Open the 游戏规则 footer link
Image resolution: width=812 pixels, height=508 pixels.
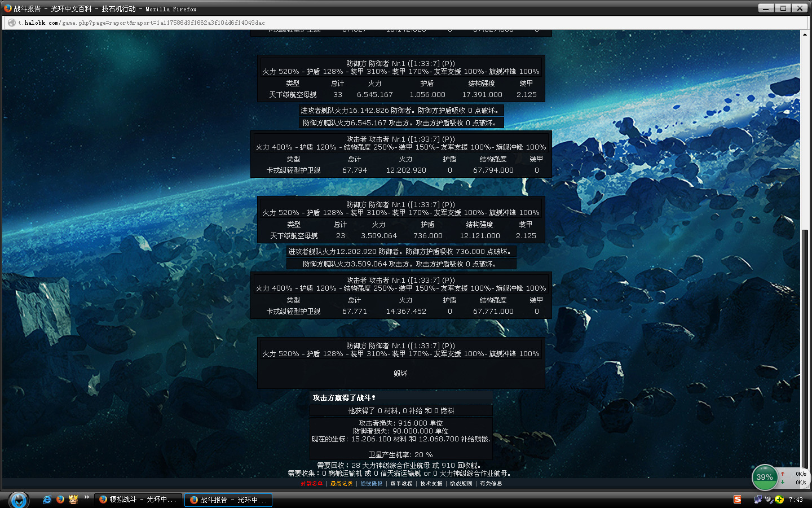461,484
